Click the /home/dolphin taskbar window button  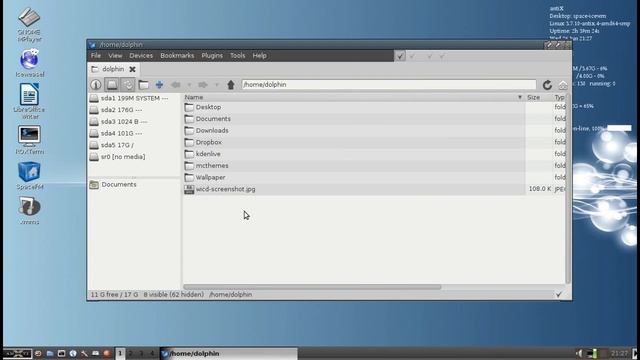click(x=229, y=353)
